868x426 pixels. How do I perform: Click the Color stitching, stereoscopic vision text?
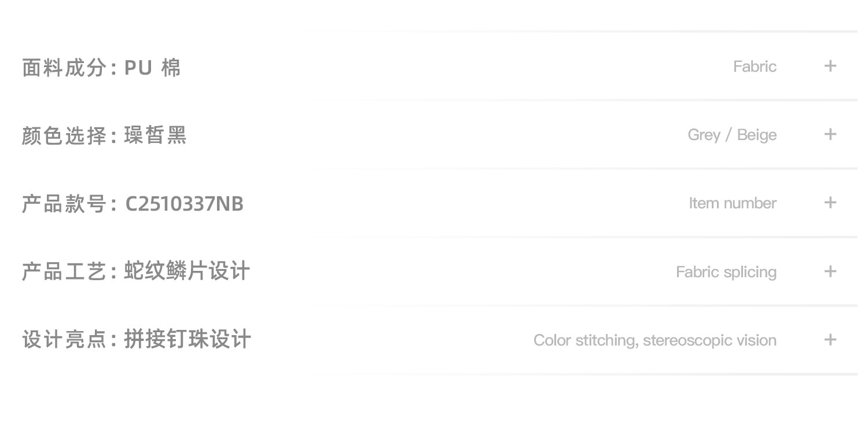click(655, 340)
